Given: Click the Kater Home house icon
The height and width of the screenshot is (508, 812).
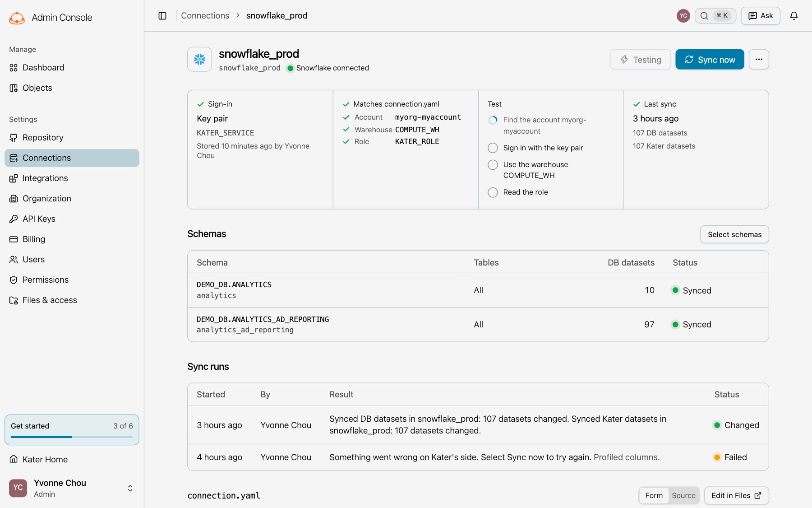Looking at the screenshot, I should click(x=14, y=460).
